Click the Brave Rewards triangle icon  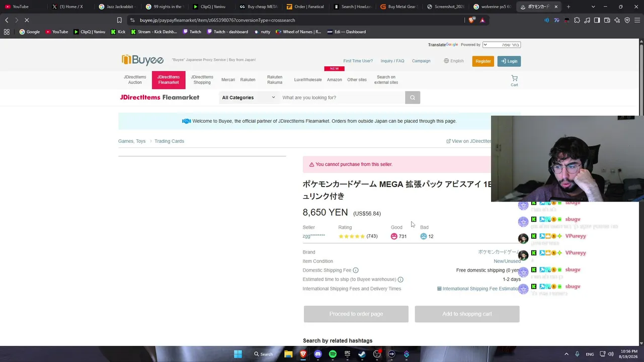click(x=482, y=20)
